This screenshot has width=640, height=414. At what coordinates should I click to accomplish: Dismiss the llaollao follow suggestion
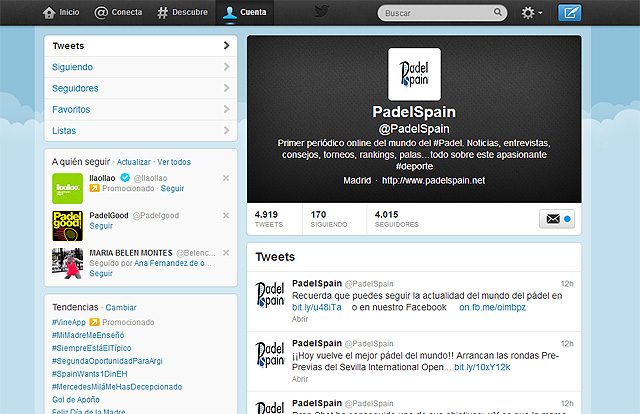coord(226,178)
